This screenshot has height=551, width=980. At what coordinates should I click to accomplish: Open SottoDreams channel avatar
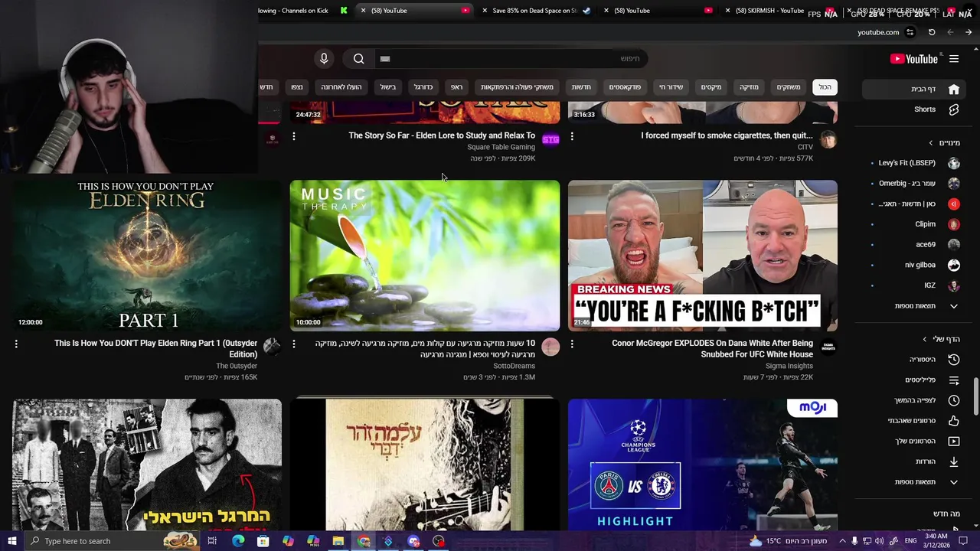click(x=550, y=347)
